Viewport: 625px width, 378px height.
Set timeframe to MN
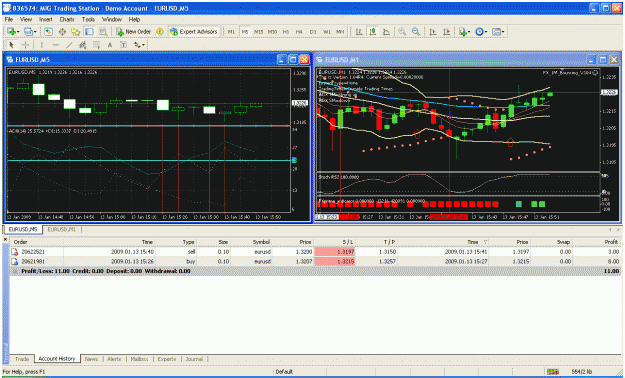pyautogui.click(x=340, y=32)
